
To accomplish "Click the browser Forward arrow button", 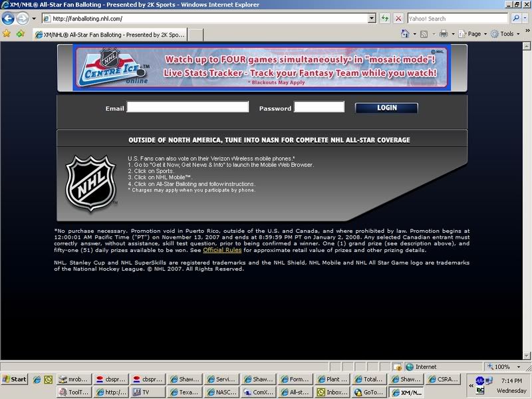I will 23,19.
